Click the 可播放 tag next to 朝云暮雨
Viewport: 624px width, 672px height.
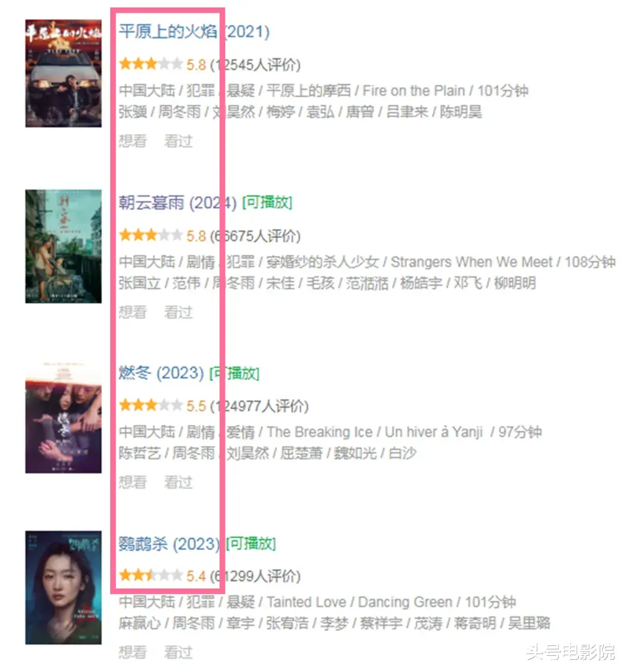click(268, 202)
